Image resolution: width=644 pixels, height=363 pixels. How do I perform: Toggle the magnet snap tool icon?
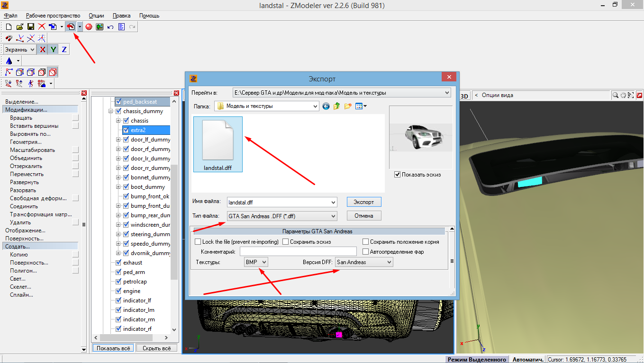point(9,38)
